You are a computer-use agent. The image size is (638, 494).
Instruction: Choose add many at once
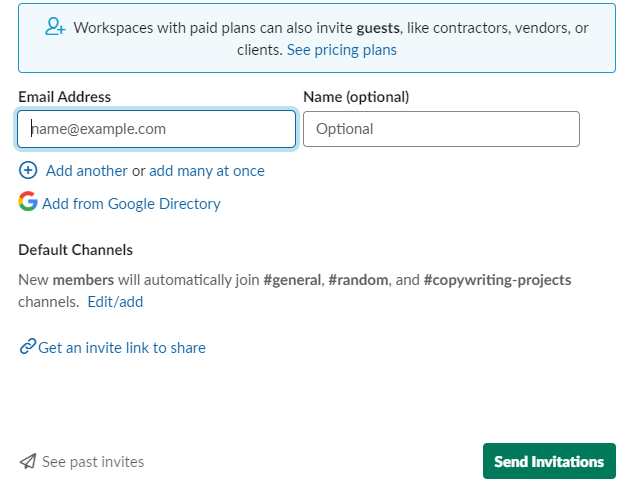coord(207,171)
